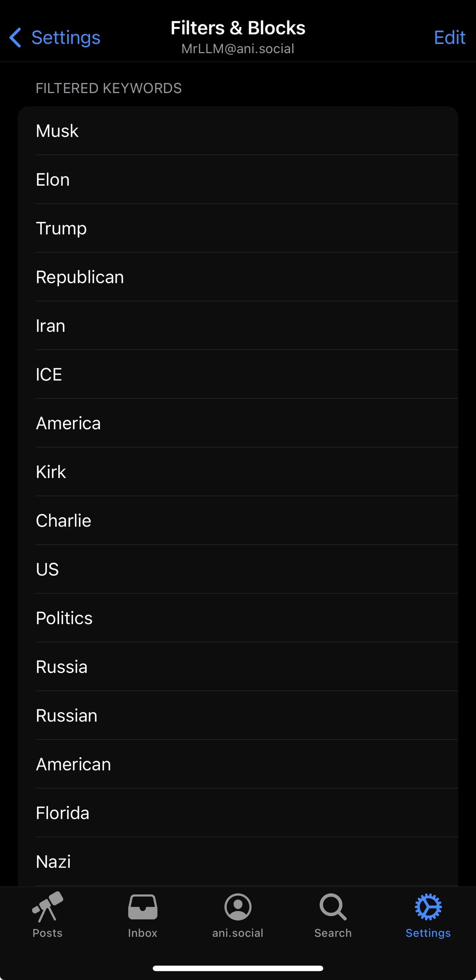Switch to the Inbox tab
476x980 pixels.
(x=142, y=917)
